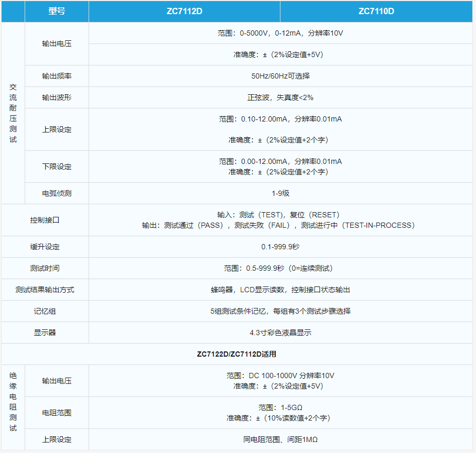
Task: Click the 型号 header cell
Action: [56, 12]
